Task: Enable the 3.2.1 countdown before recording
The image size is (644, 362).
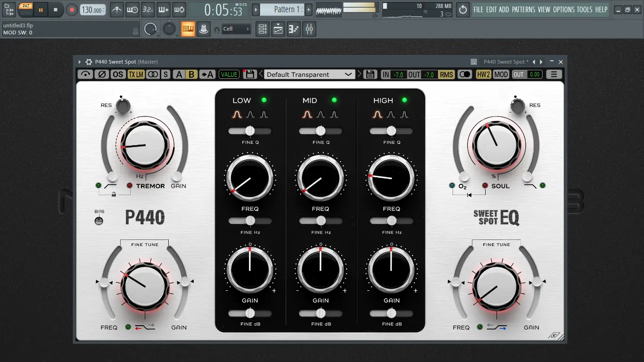Action: coord(148,9)
